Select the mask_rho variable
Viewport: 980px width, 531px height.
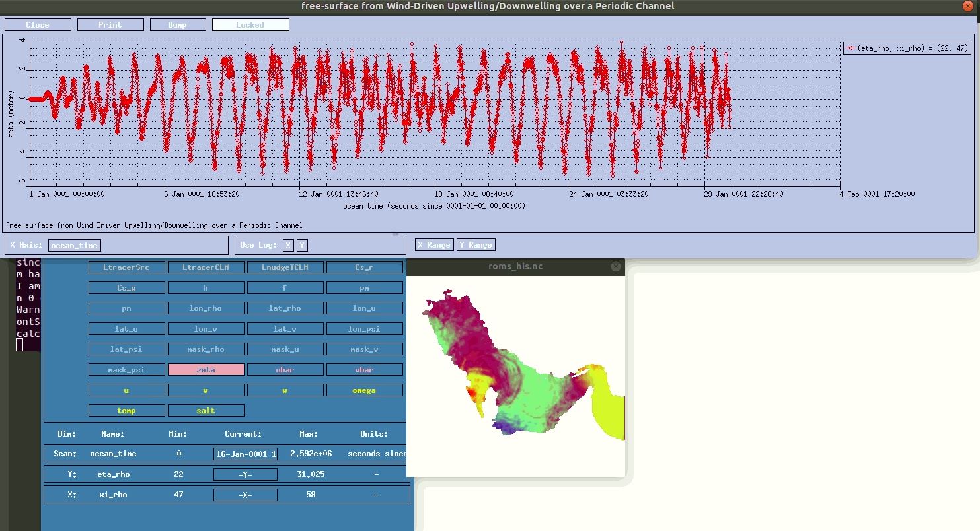206,349
